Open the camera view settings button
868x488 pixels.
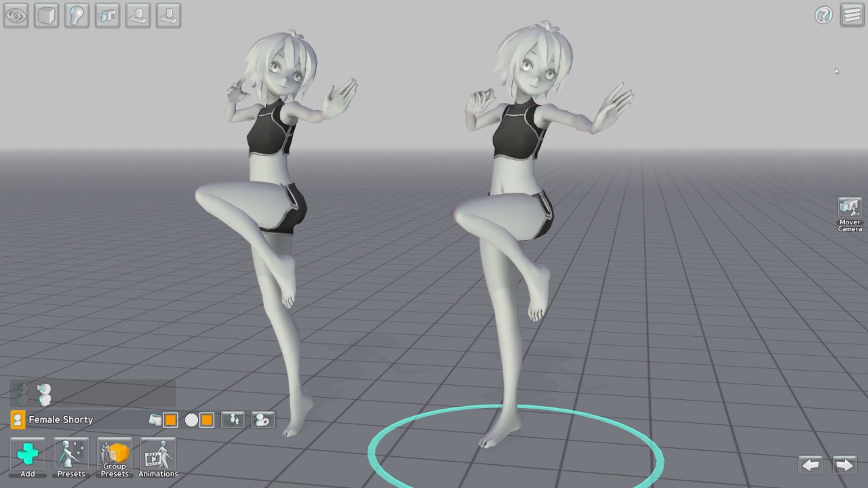108,15
